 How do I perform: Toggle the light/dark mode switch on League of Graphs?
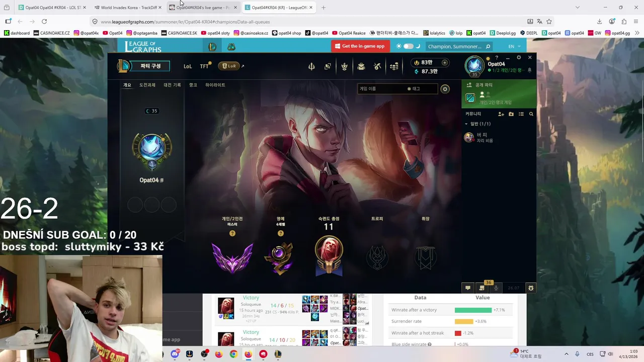[408, 46]
